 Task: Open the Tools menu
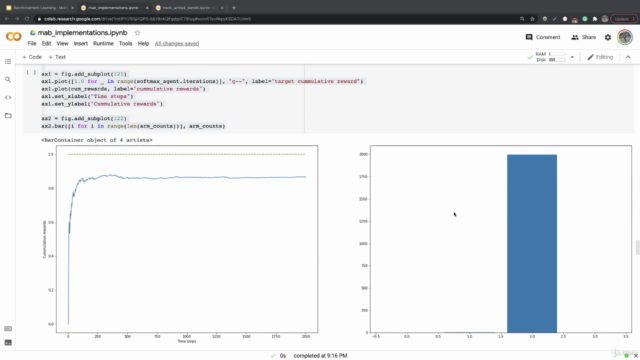125,44
